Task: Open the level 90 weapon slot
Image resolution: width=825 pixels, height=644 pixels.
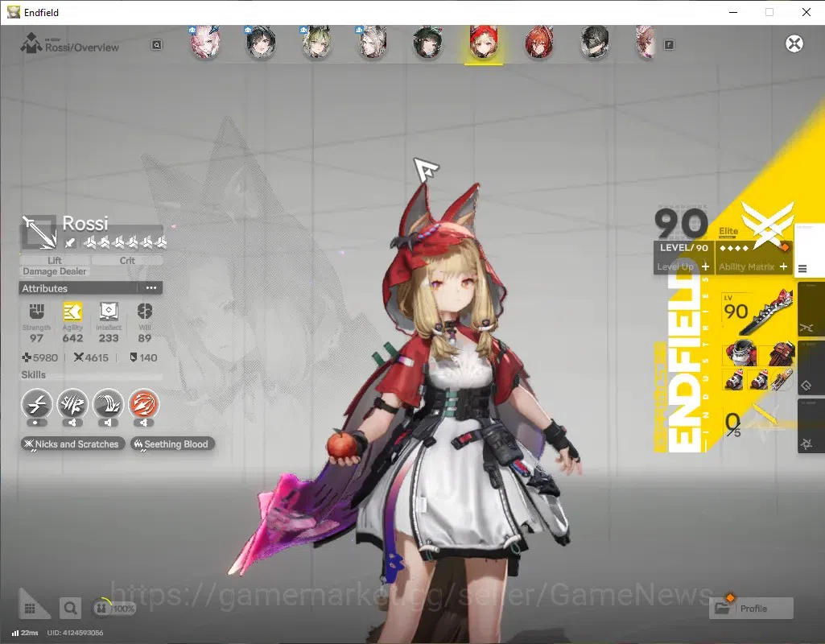Action: (x=757, y=312)
